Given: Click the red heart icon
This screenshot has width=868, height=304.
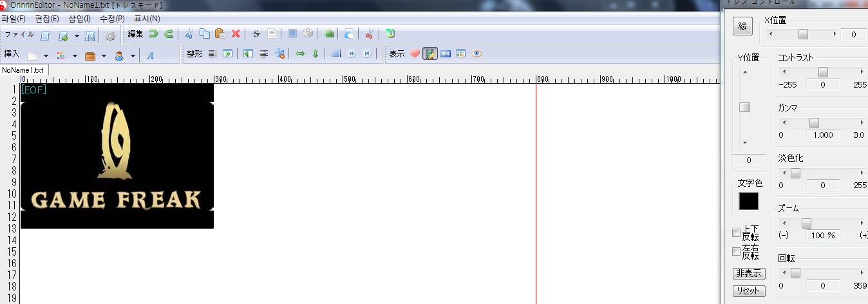Looking at the screenshot, I should pyautogui.click(x=415, y=54).
